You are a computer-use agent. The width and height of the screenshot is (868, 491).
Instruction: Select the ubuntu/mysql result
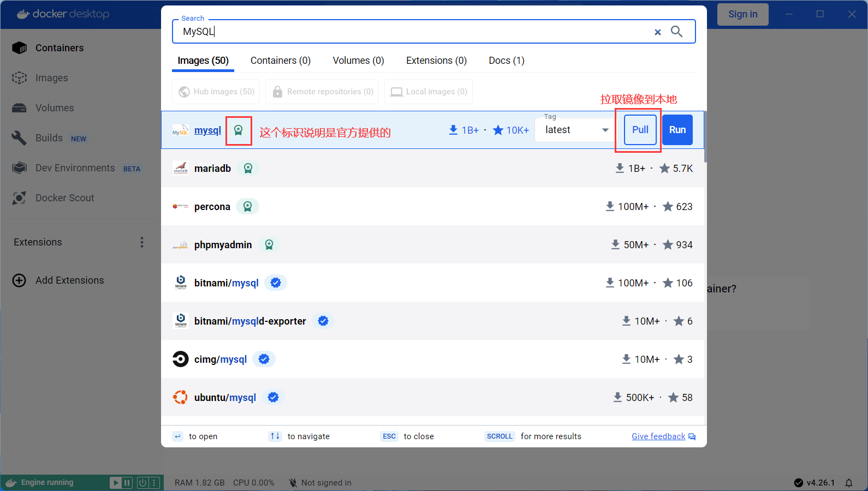click(x=432, y=397)
